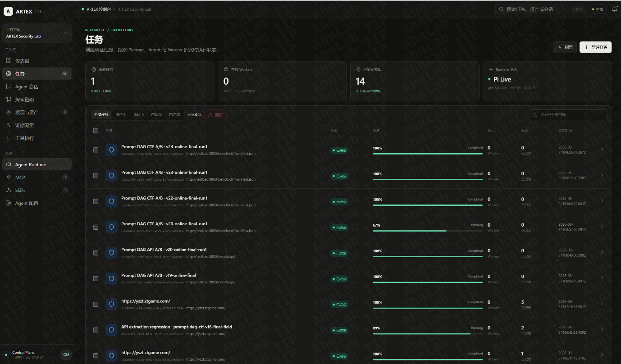Open Agent 配置 settings icon in sidebar
The width and height of the screenshot is (621, 364).
coord(9,203)
